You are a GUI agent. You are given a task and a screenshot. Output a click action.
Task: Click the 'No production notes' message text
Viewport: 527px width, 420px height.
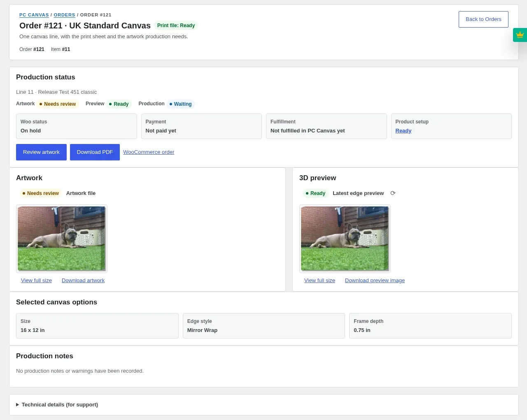tap(80, 371)
